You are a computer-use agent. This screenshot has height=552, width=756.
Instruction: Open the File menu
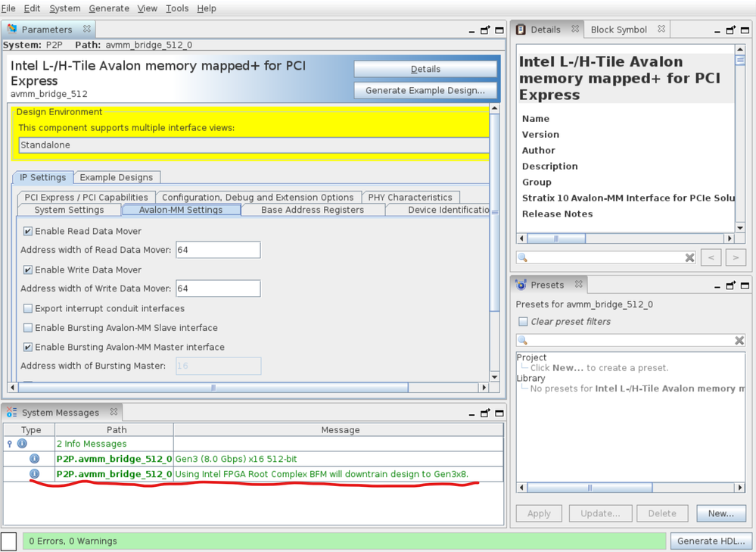click(8, 8)
